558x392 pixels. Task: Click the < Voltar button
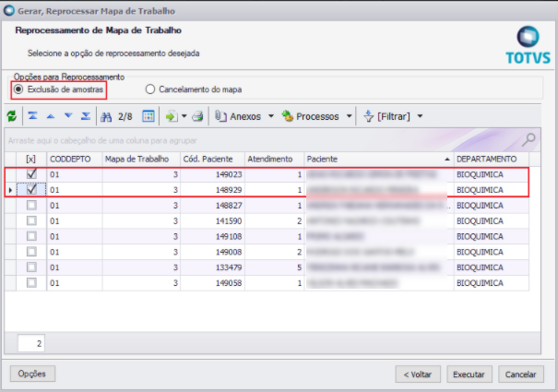[418, 374]
